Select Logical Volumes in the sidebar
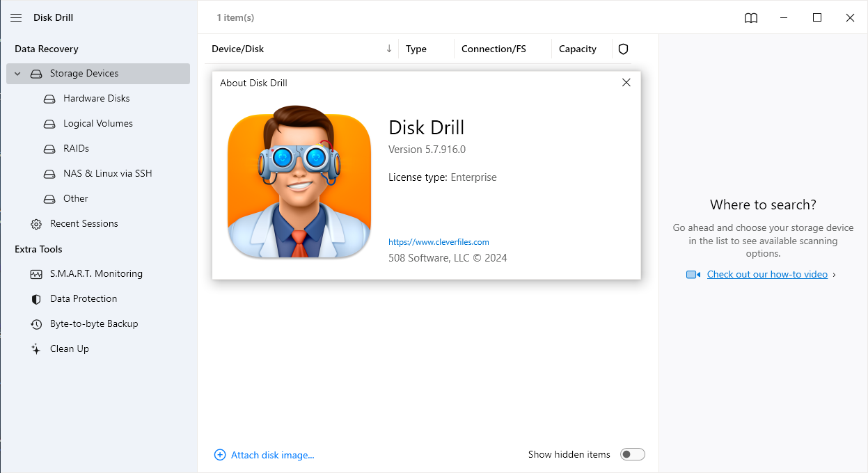Screen dimensions: 868x473 pyautogui.click(x=98, y=124)
